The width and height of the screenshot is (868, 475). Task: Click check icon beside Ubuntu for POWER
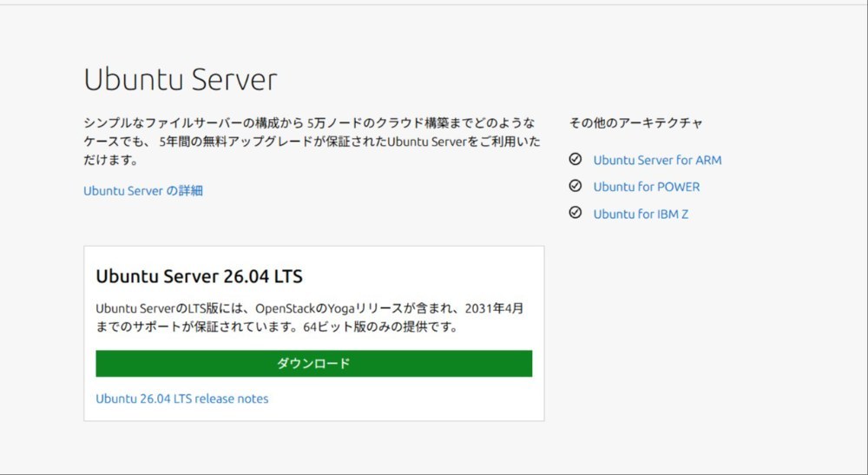click(575, 186)
